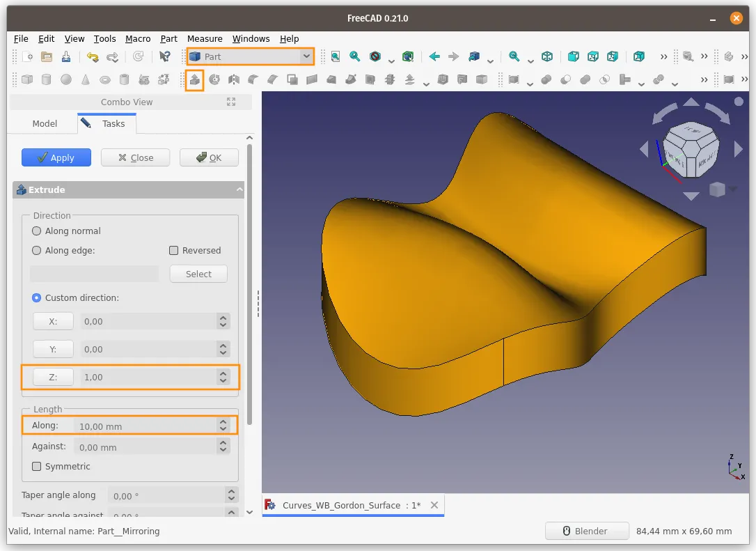
Task: Open link actions dropdown arrow
Action: (x=490, y=61)
